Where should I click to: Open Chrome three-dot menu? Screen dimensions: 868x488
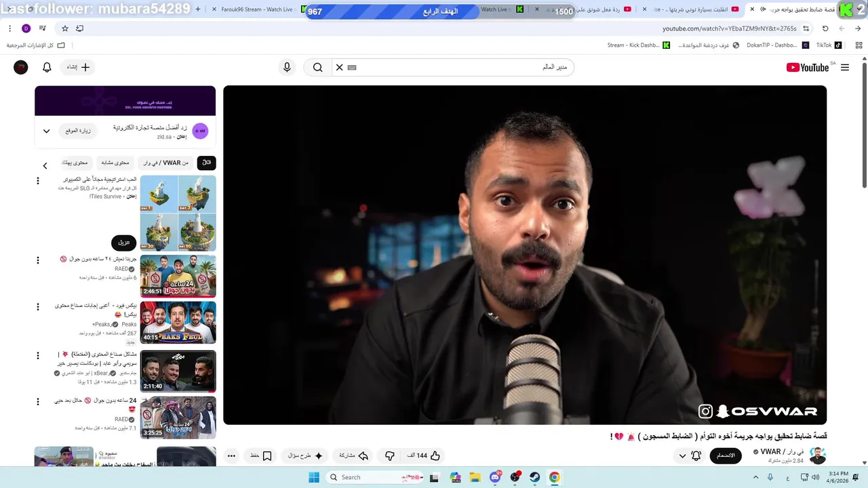(9, 28)
